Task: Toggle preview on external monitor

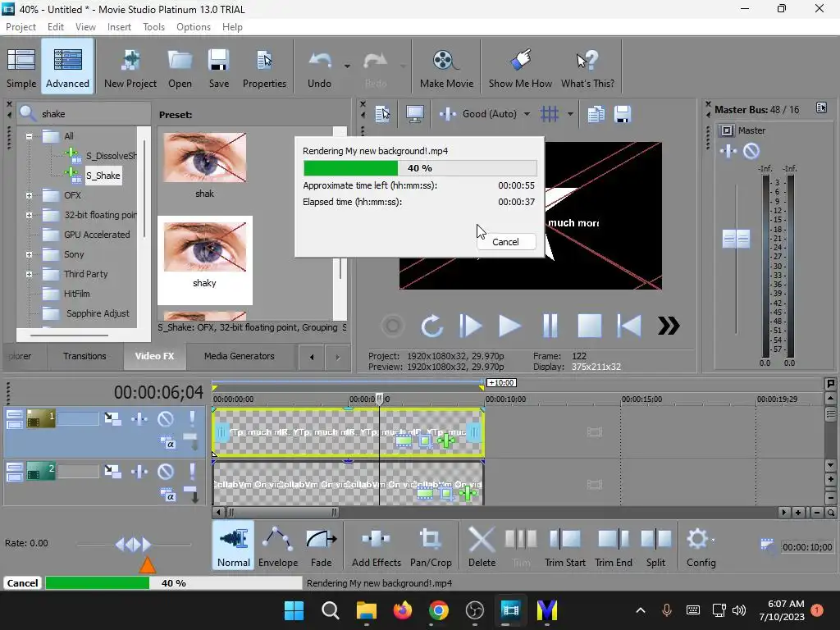Action: [x=414, y=113]
